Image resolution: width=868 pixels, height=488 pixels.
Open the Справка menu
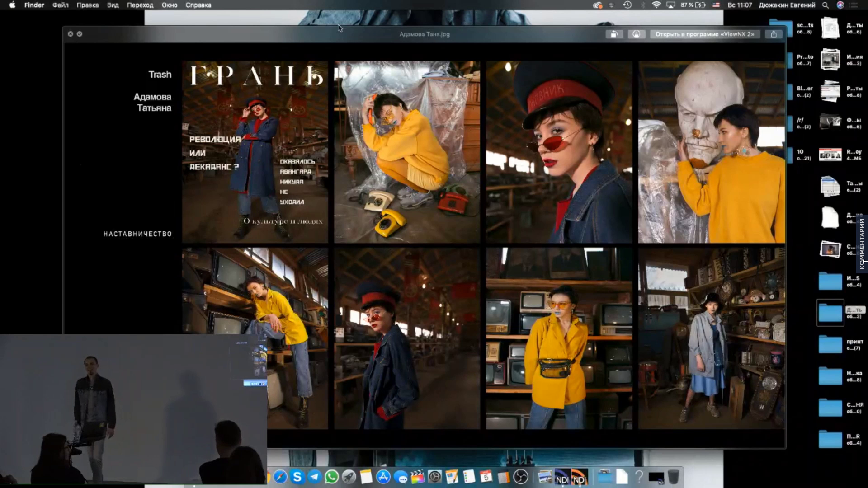click(x=198, y=5)
